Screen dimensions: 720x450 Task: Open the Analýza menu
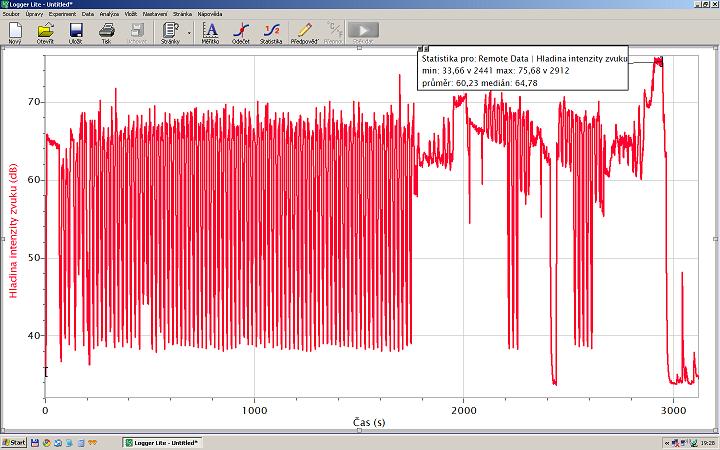pos(109,14)
